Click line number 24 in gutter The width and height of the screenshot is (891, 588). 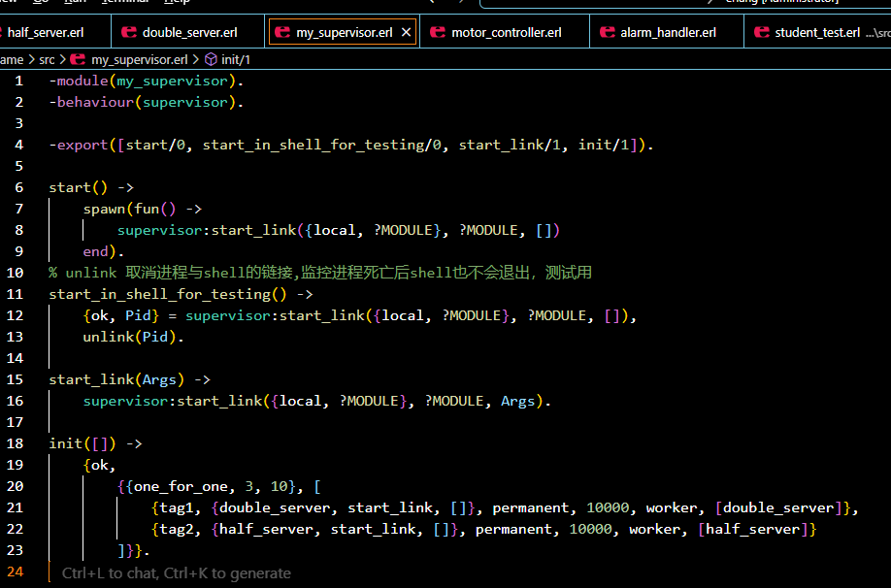[16, 572]
